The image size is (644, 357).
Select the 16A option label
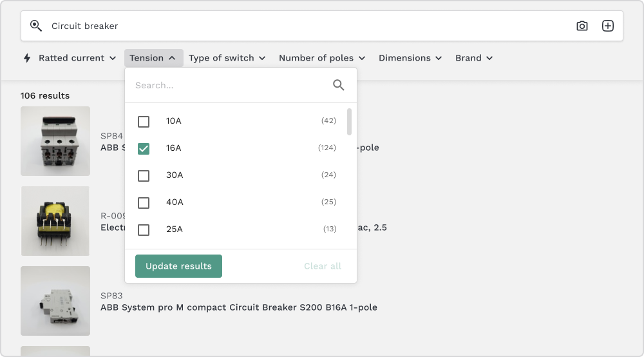(x=173, y=148)
